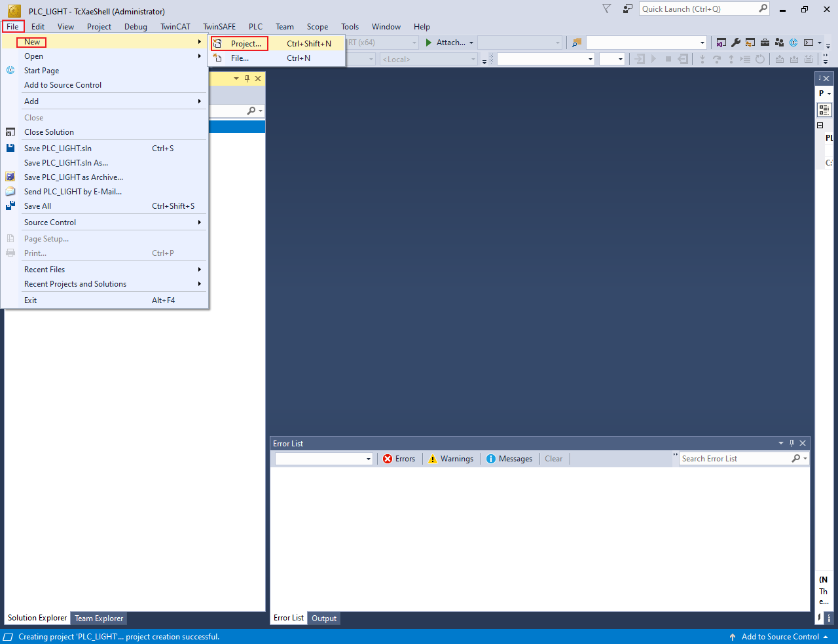The height and width of the screenshot is (644, 838).
Task: Click Add to Source Control in status bar
Action: 780,637
